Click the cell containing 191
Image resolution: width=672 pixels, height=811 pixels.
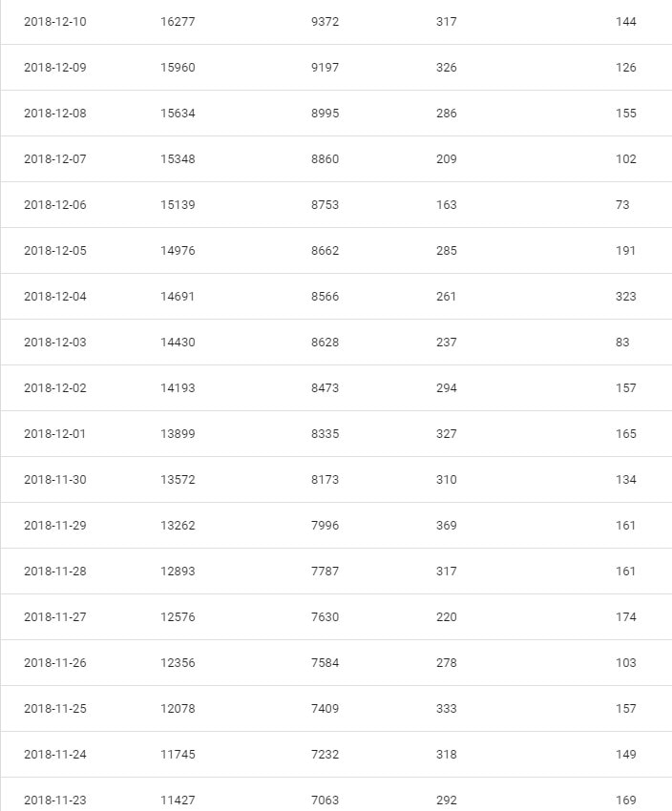[625, 251]
